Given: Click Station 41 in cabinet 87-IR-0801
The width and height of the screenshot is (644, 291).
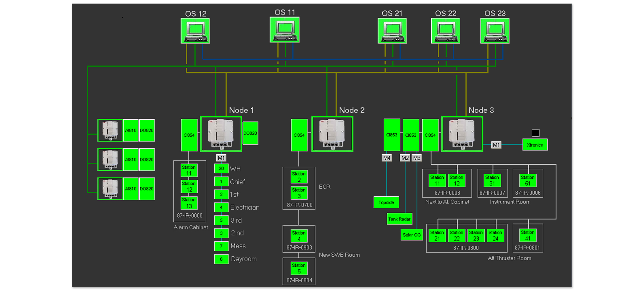Looking at the screenshot, I should pos(527,235).
